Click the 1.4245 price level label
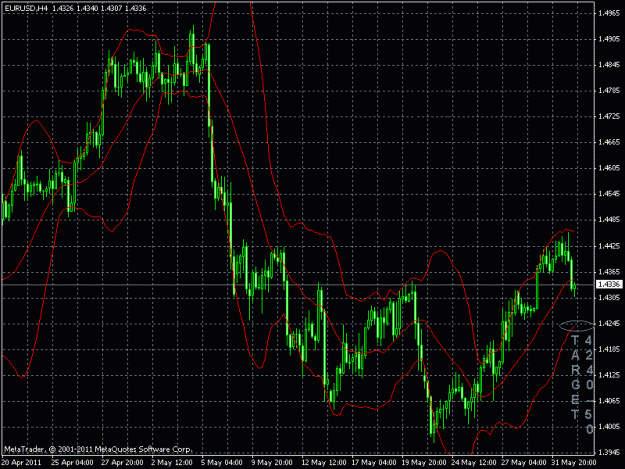Screen dimensions: 625x469 coord(609,324)
